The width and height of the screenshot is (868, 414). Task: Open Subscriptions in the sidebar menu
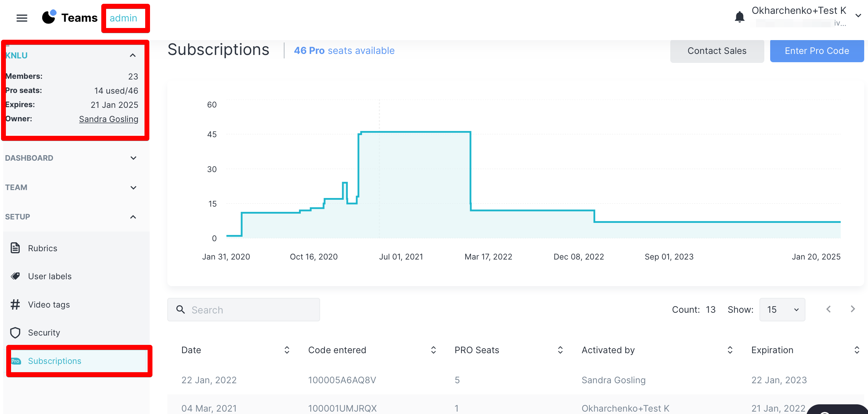(55, 361)
